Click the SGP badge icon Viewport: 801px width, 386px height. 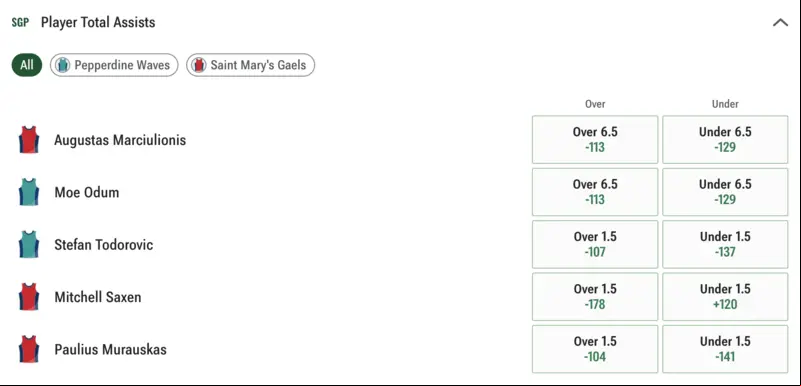click(20, 22)
